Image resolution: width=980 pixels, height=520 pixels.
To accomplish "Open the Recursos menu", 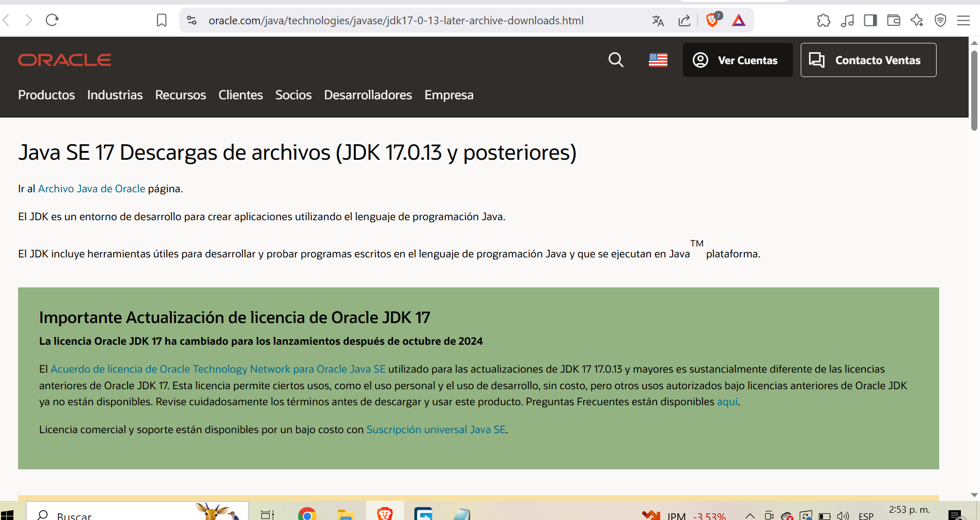I will (x=180, y=95).
